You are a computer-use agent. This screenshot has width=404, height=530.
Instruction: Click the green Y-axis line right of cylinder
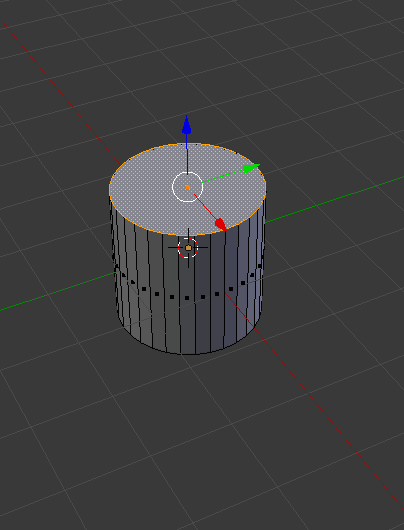point(335,200)
